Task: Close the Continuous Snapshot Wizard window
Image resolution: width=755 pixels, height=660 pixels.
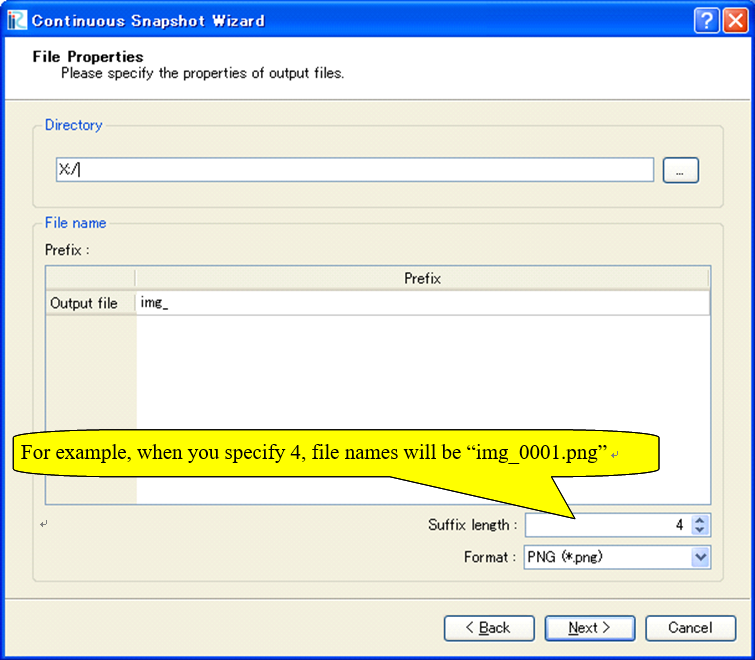Action: click(x=735, y=21)
